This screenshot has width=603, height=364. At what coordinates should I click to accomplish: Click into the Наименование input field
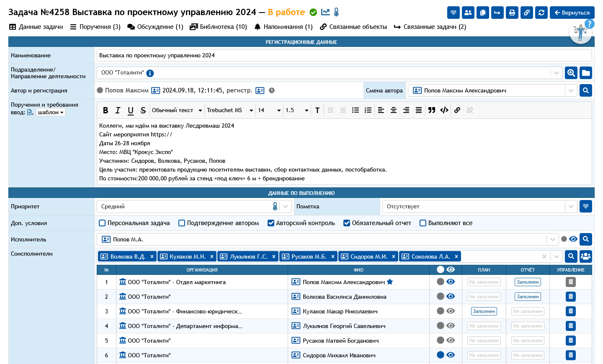click(x=343, y=55)
